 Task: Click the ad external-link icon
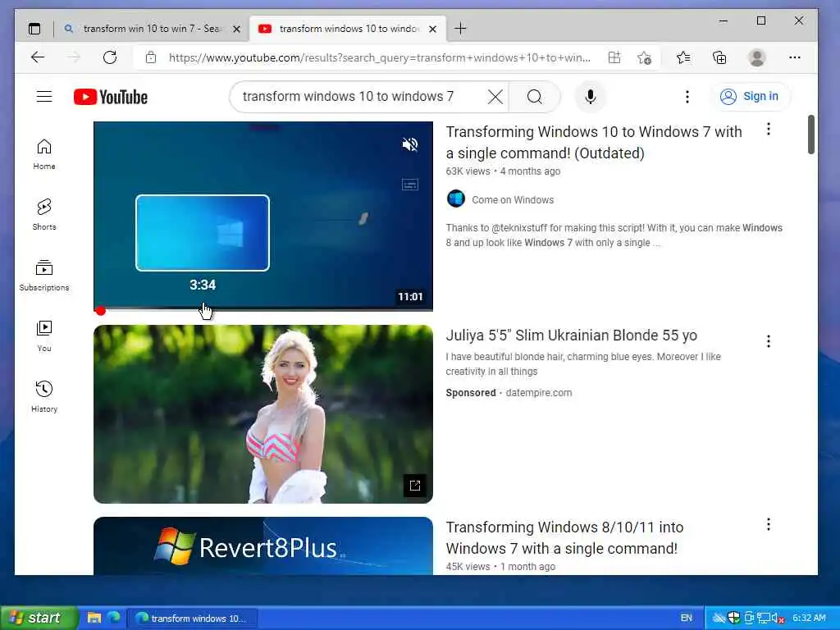point(414,486)
